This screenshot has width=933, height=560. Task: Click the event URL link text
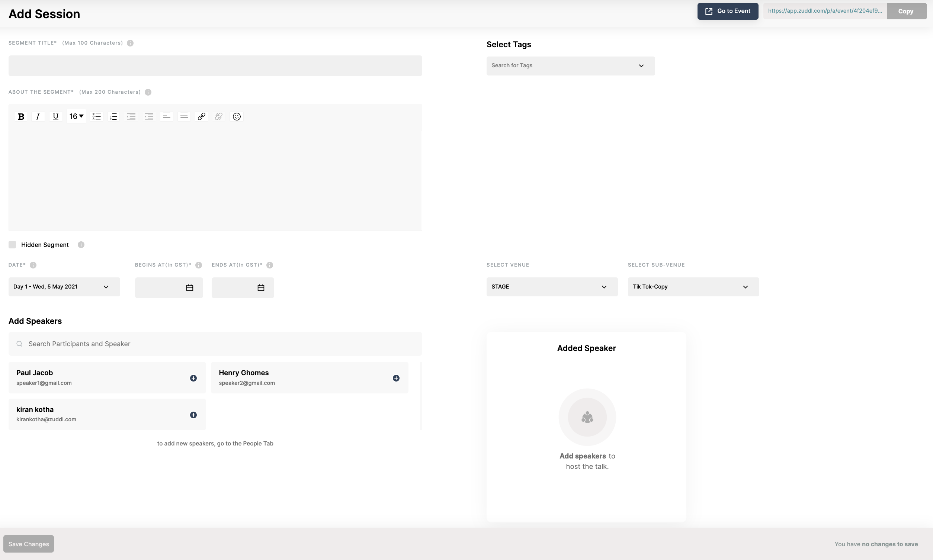point(825,11)
